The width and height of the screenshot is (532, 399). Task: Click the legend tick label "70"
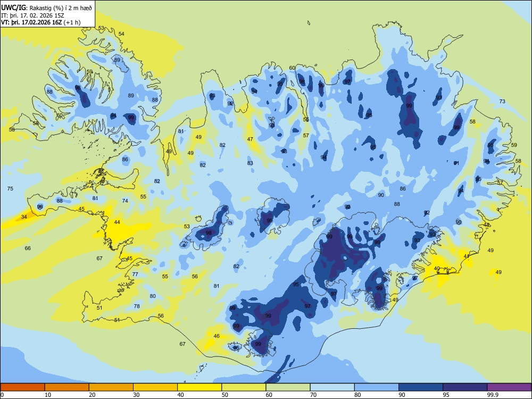pos(313,395)
